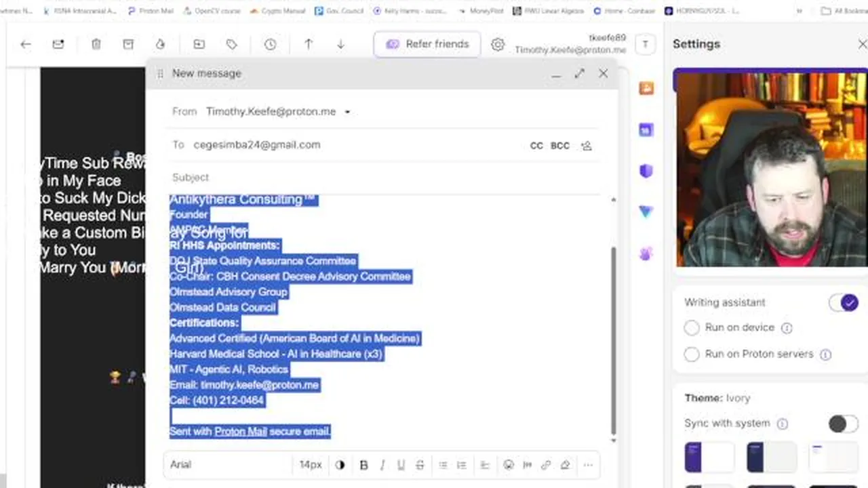Click the Refer friends button
This screenshot has width=868, height=488.
(427, 44)
